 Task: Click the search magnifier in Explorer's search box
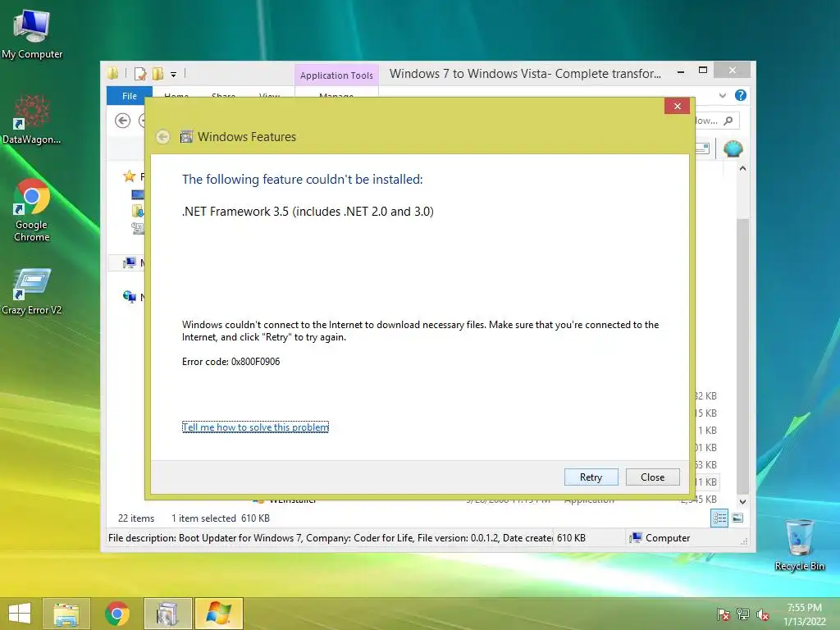(728, 121)
